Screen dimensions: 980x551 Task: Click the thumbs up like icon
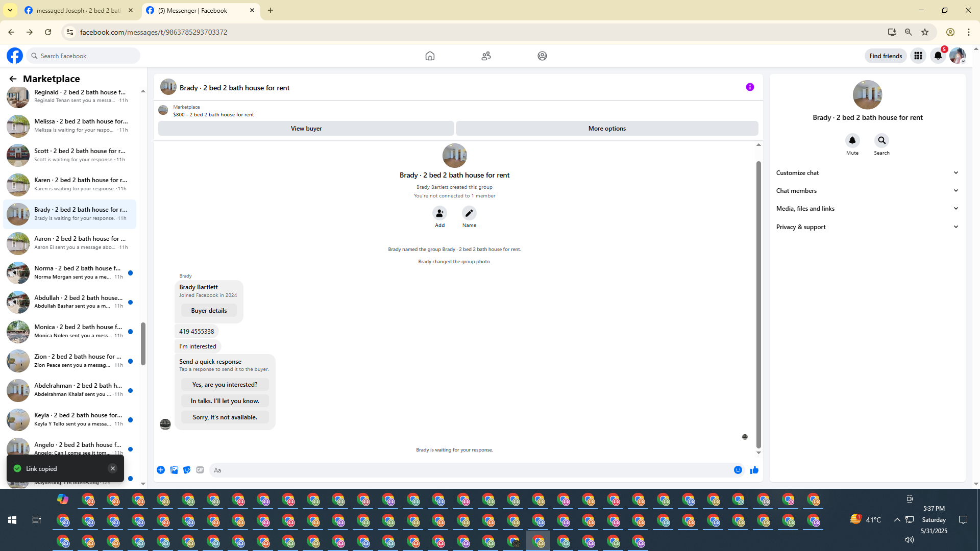tap(754, 470)
